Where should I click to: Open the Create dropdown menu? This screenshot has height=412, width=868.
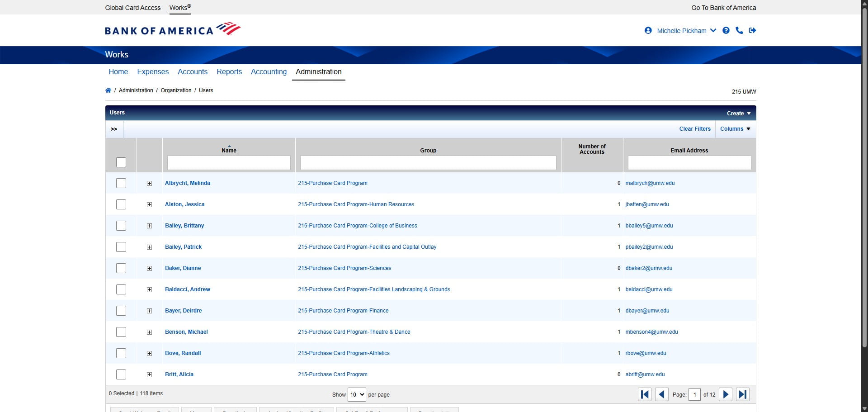pos(739,114)
